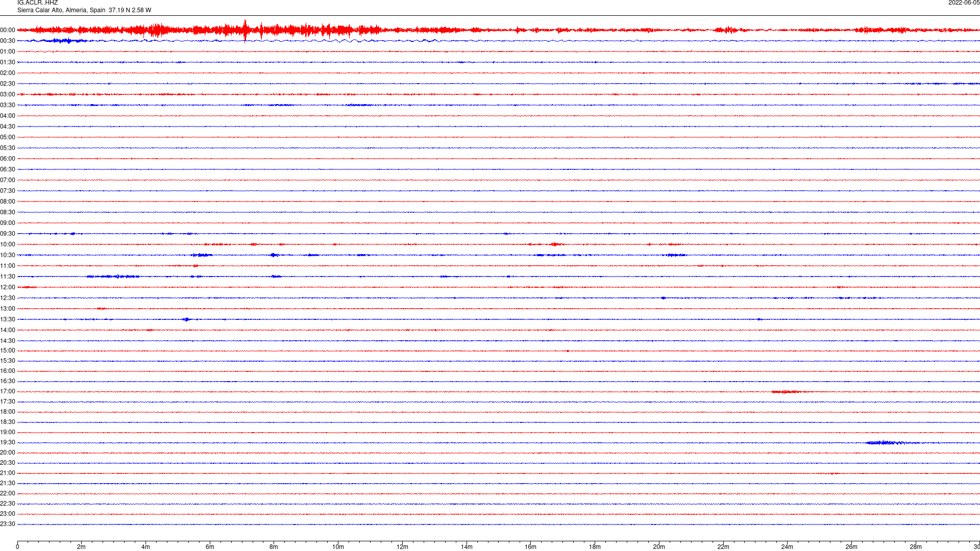Click the 10m tick on time axis

pyautogui.click(x=338, y=547)
